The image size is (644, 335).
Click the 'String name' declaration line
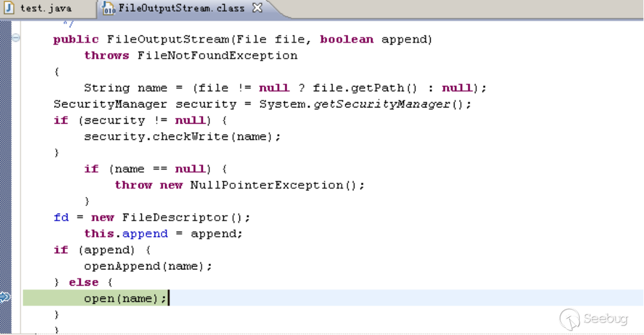(285, 88)
